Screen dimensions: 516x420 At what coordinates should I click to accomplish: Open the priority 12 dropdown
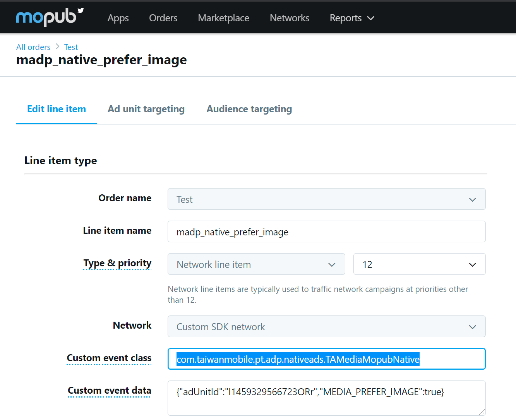pos(420,264)
